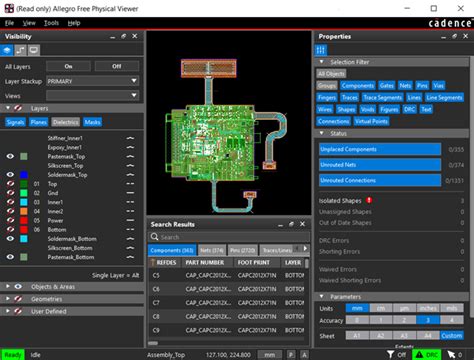Show the hidden Top layer
Image resolution: width=474 pixels, height=360 pixels.
pyautogui.click(x=10, y=184)
